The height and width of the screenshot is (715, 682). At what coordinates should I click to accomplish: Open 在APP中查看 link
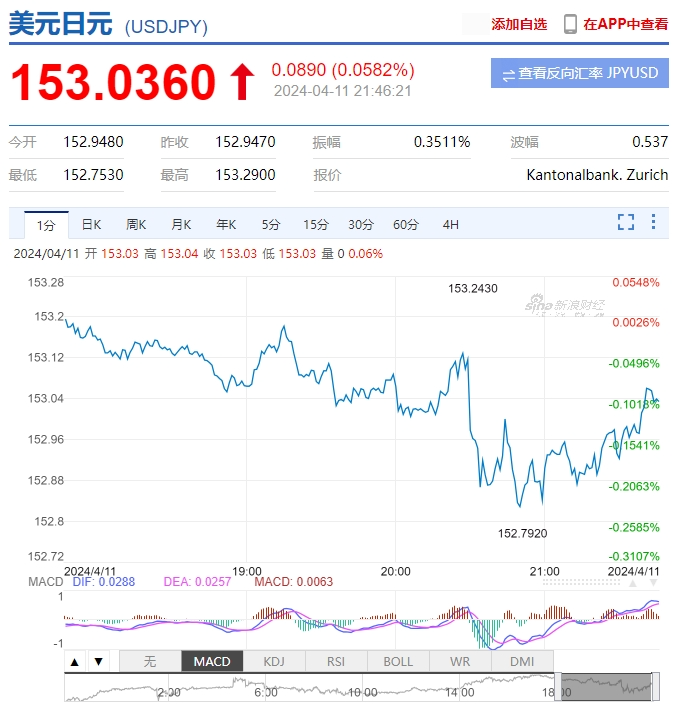(x=625, y=24)
